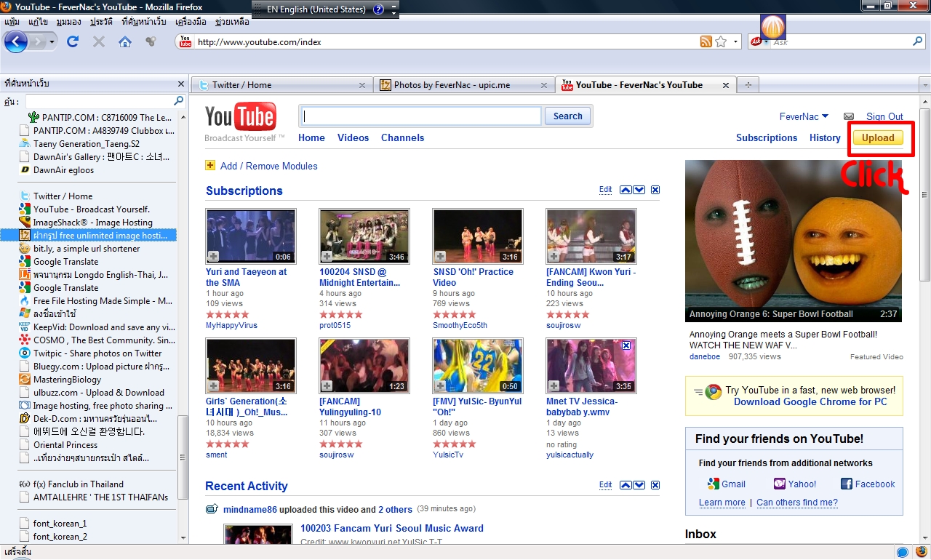Click the Download Google Chrome for PC link
The height and width of the screenshot is (560, 931).
(x=810, y=401)
